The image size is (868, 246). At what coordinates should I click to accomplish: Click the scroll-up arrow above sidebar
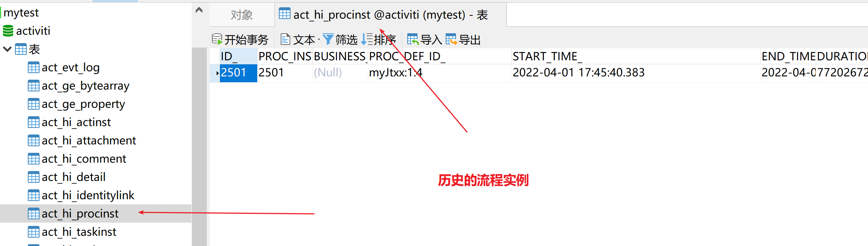(199, 10)
